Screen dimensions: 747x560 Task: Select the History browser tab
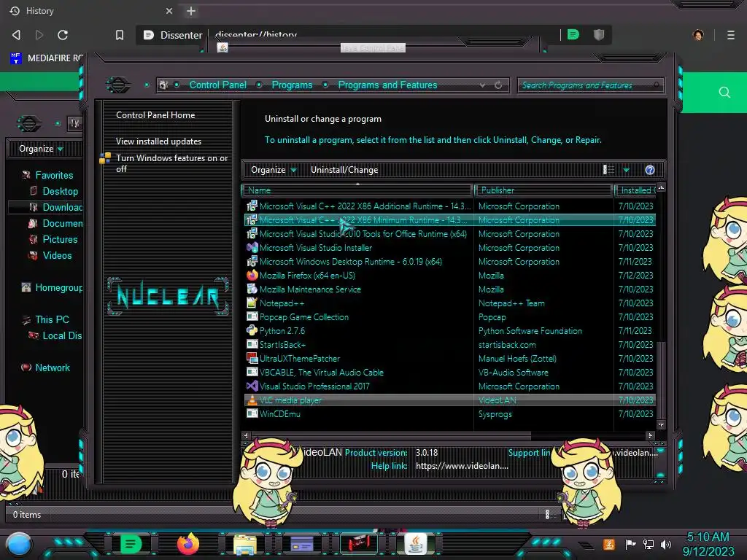coord(90,10)
